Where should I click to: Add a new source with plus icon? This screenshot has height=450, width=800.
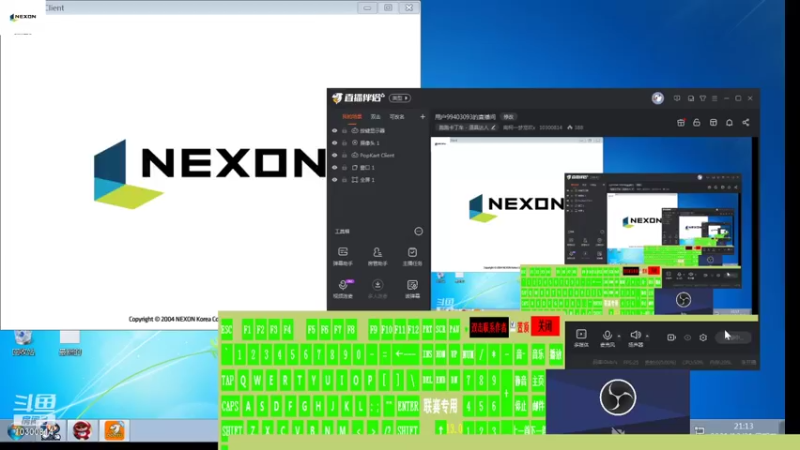(x=422, y=117)
